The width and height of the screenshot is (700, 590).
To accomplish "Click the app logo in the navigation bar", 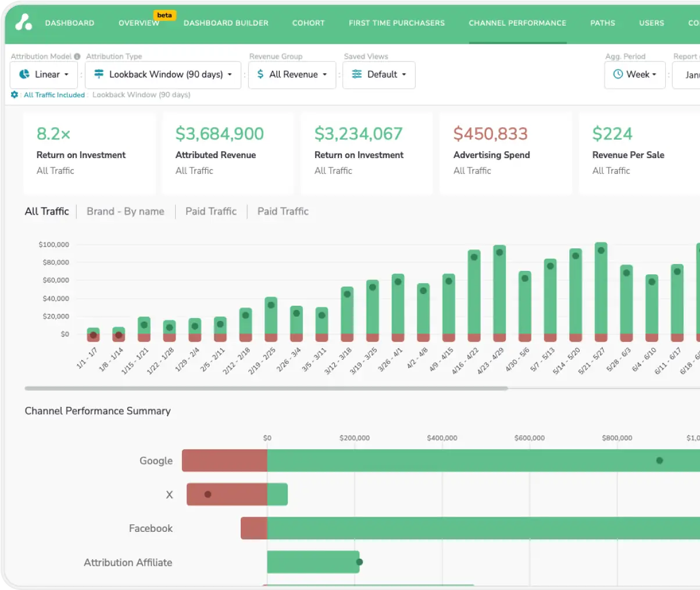I will 23,22.
